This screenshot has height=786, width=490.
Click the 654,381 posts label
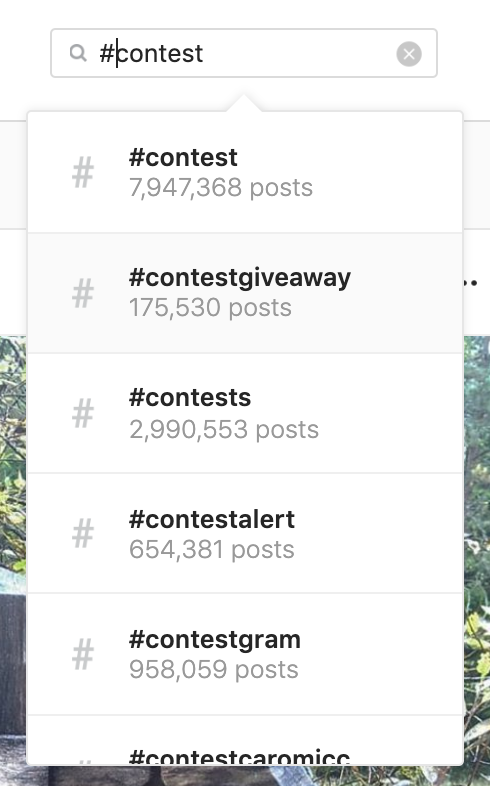(211, 549)
